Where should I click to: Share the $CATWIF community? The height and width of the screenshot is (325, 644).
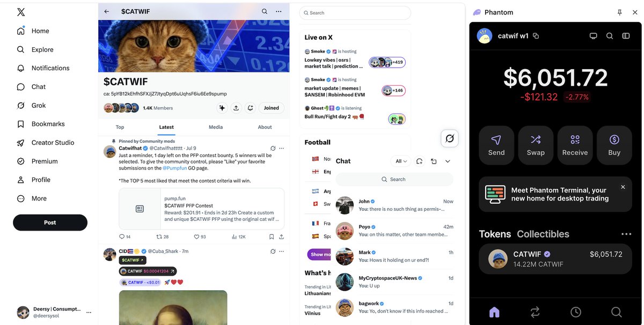(x=236, y=108)
